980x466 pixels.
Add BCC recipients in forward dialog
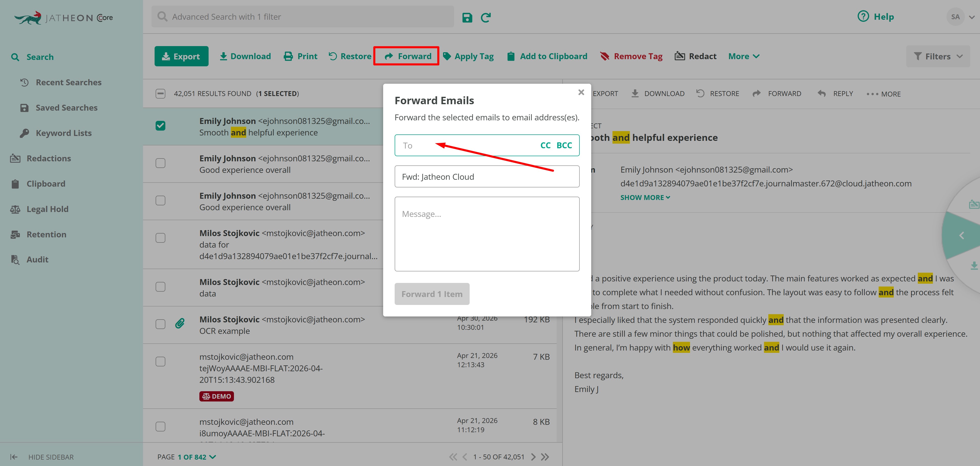pyautogui.click(x=564, y=145)
